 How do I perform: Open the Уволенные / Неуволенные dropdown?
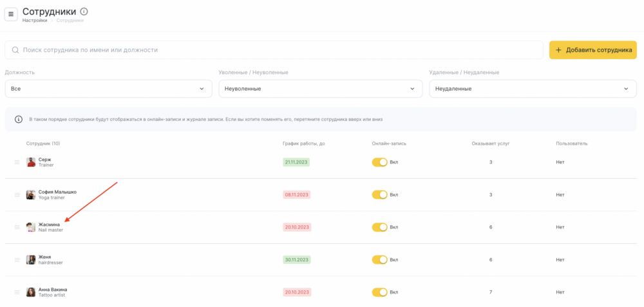(320, 89)
